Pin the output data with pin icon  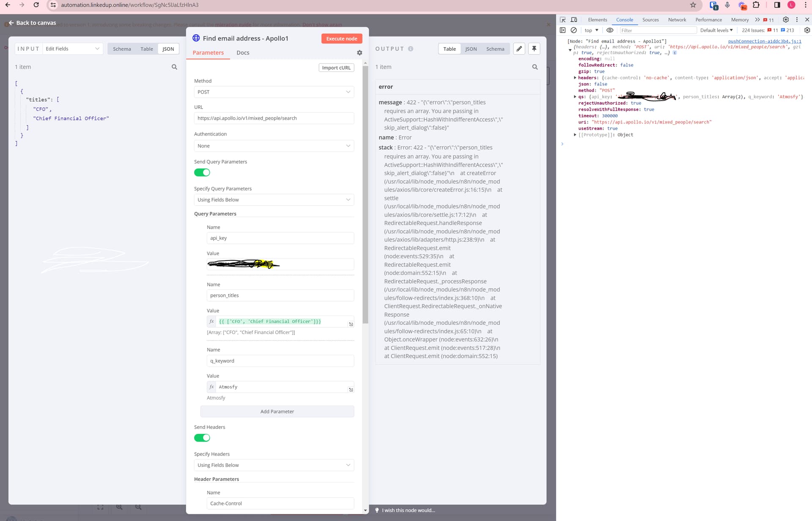(x=534, y=49)
